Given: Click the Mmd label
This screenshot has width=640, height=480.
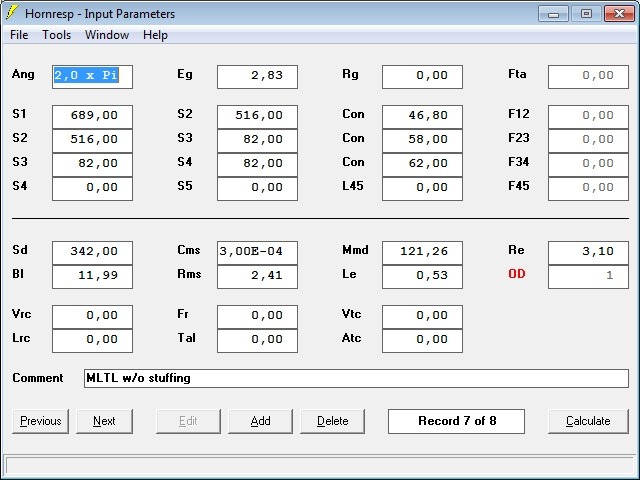Looking at the screenshot, I should [x=355, y=250].
